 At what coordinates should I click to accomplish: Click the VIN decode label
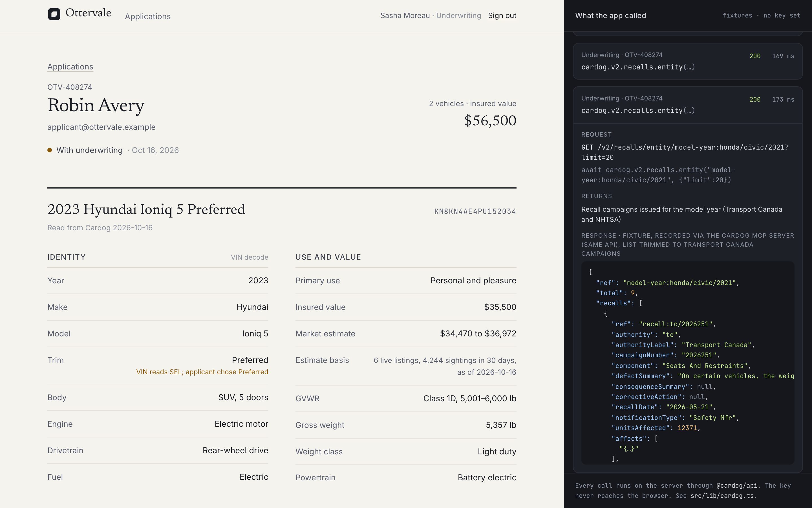click(x=249, y=257)
